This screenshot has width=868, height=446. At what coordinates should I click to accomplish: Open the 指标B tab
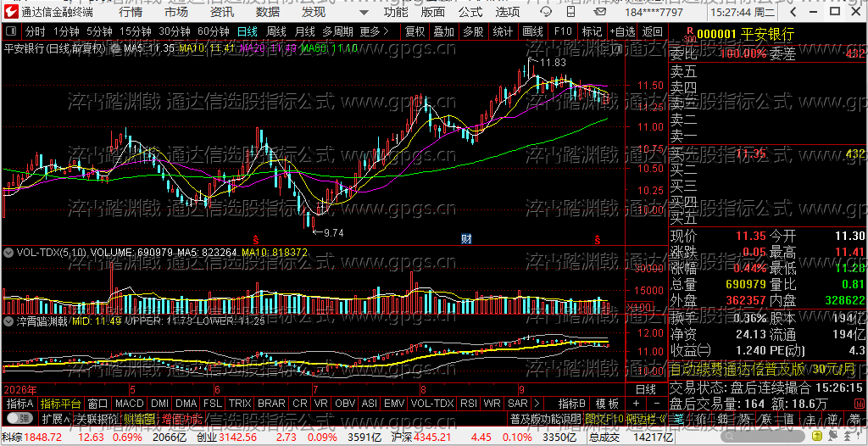(x=572, y=404)
